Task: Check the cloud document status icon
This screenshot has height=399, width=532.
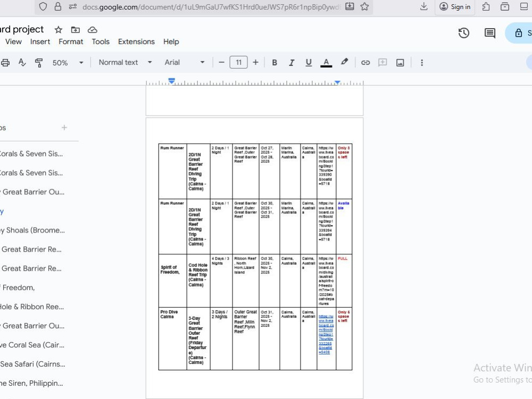Action: coord(92,30)
